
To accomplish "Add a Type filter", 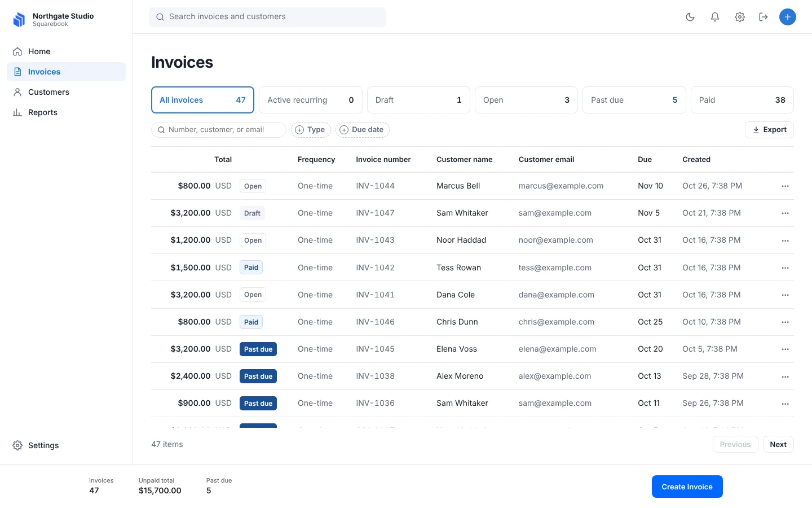I will (311, 130).
